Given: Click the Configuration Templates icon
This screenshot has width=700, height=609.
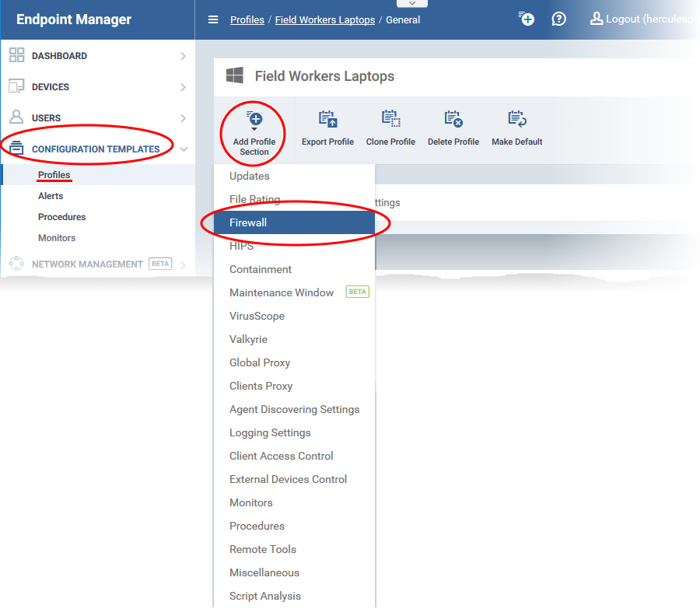Looking at the screenshot, I should tap(16, 148).
